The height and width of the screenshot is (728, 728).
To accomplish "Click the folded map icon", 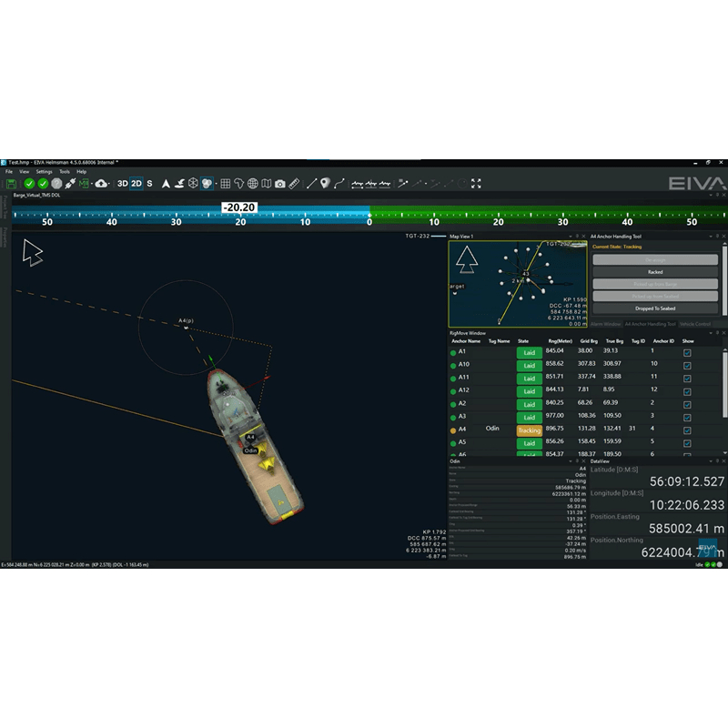I will (266, 184).
